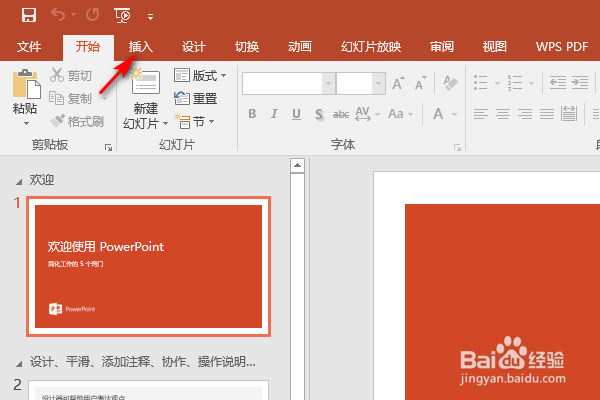Screen dimensions: 600x400
Task: Open the 版式 layout dropdown
Action: [x=200, y=75]
